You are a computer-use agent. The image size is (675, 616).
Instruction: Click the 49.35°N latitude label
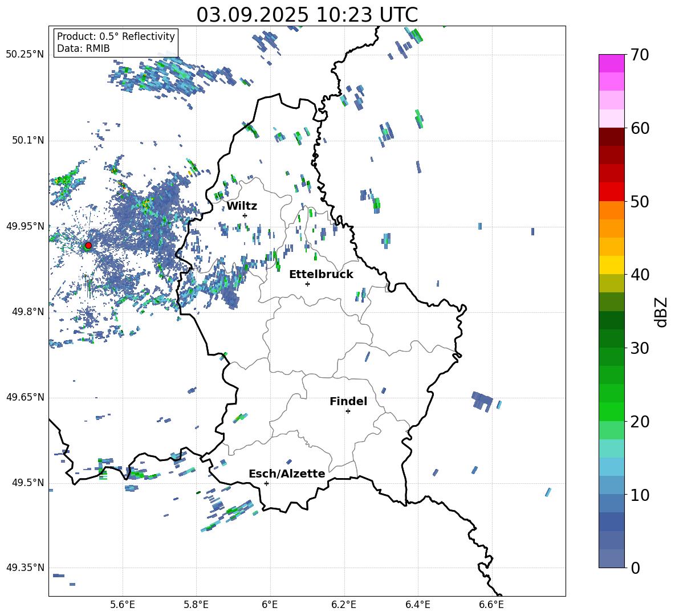[25, 568]
